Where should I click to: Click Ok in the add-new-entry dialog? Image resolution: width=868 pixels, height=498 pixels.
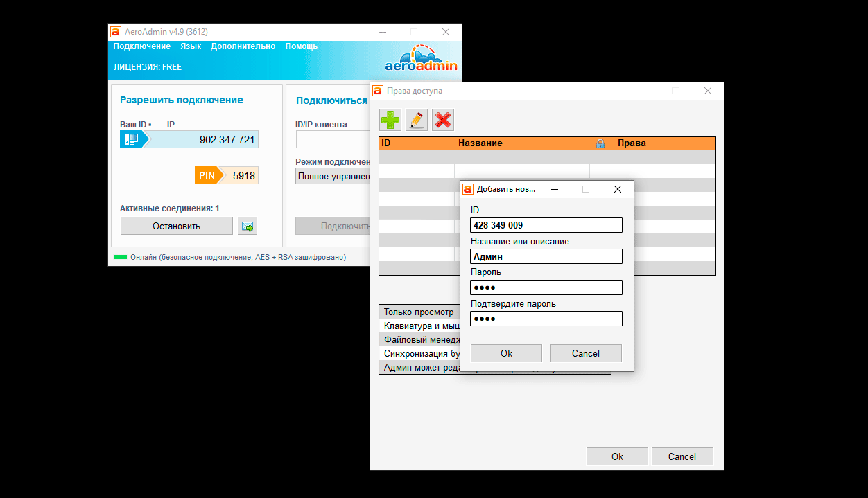click(x=506, y=353)
